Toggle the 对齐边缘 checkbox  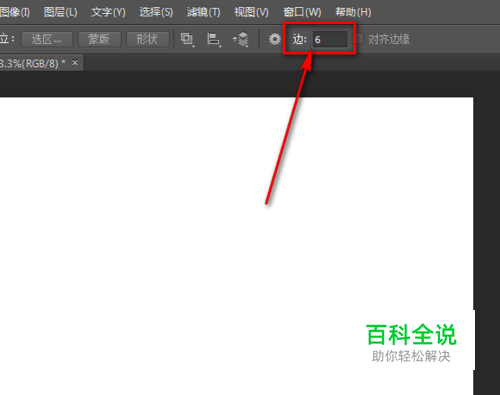358,39
